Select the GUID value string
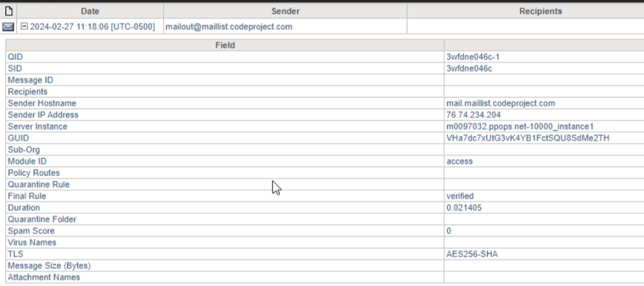Screen dimensions: 644x286 (528, 138)
